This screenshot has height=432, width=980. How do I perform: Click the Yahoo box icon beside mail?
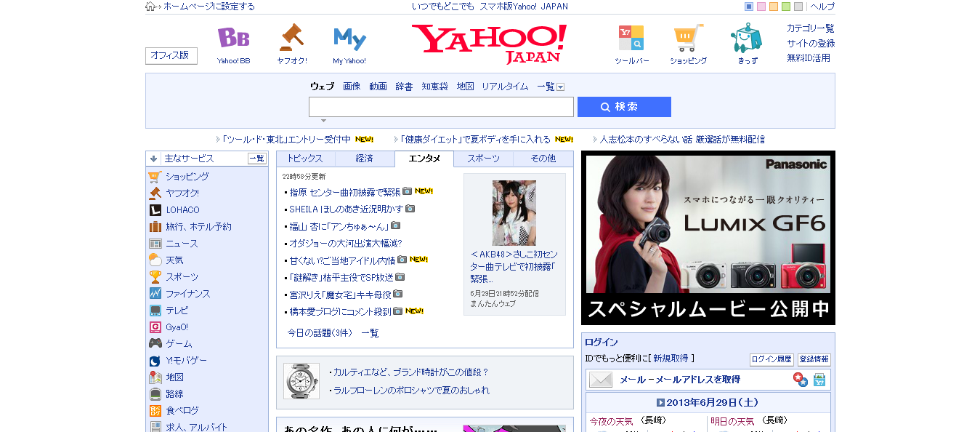(819, 379)
